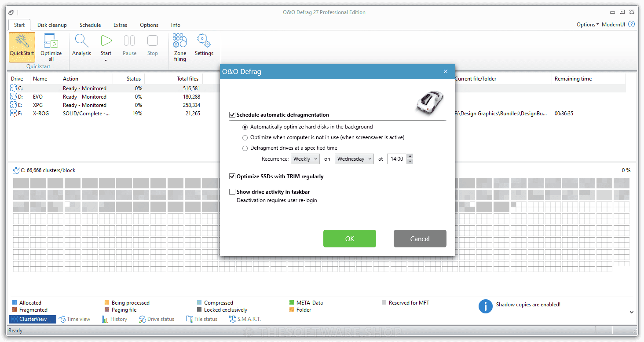The height and width of the screenshot is (342, 644).
Task: Open the File status view
Action: click(x=201, y=319)
